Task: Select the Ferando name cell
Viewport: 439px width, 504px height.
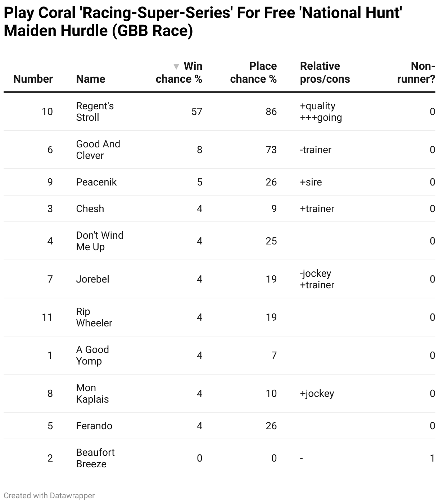Action: click(94, 426)
